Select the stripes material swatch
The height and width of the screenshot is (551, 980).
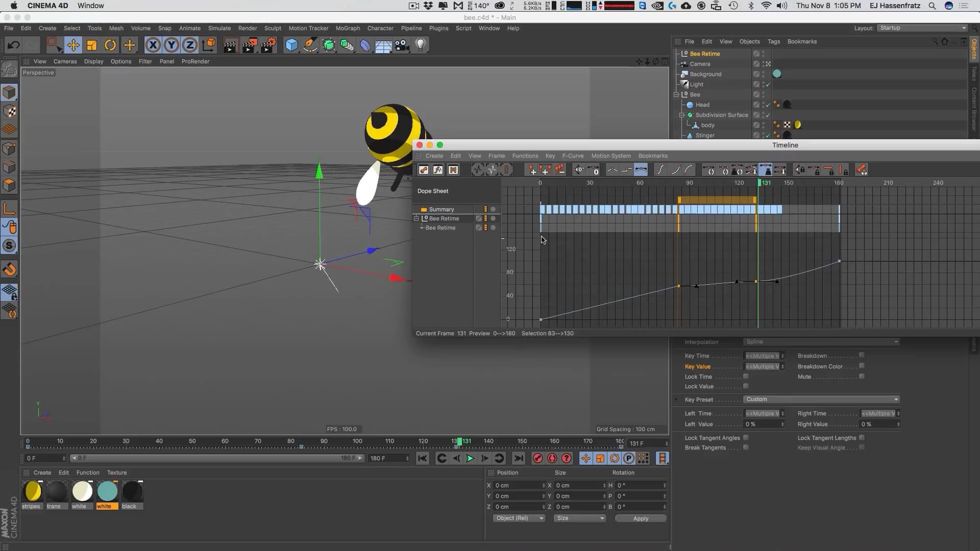33,491
